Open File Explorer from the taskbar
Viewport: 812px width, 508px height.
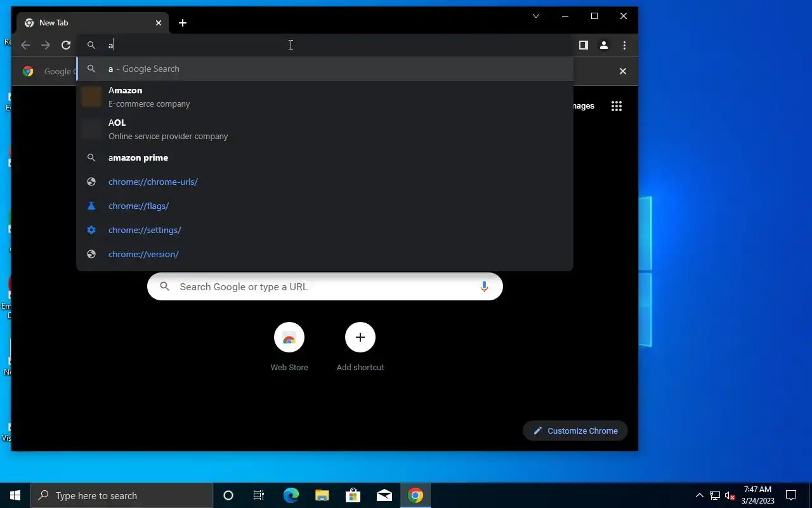322,495
